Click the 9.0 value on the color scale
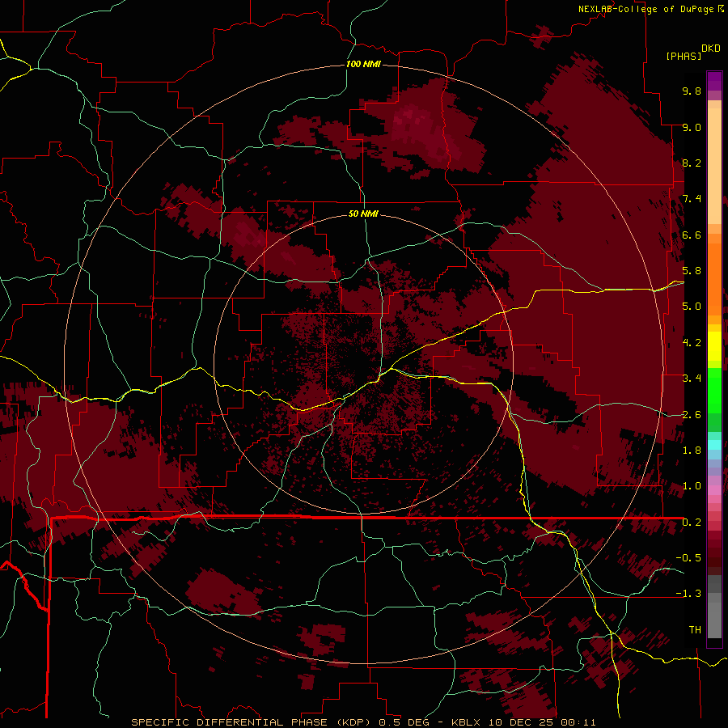Screen dimensions: 728x728 point(692,127)
